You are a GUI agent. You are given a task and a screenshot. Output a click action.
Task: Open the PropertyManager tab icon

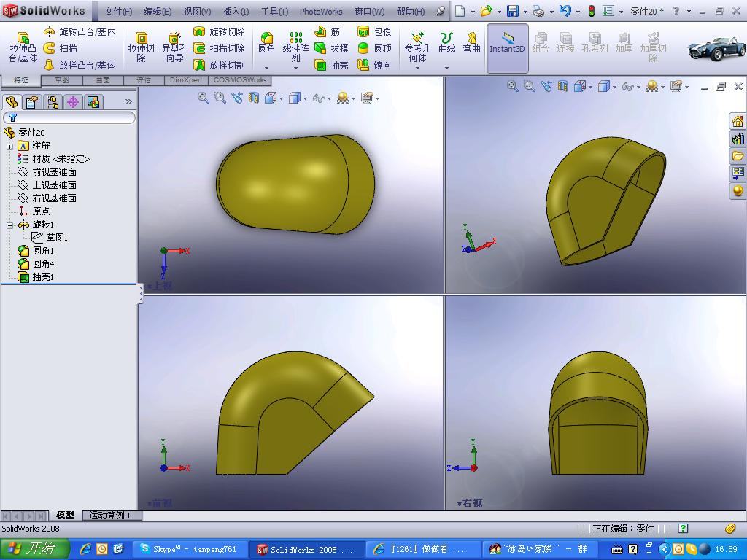32,102
